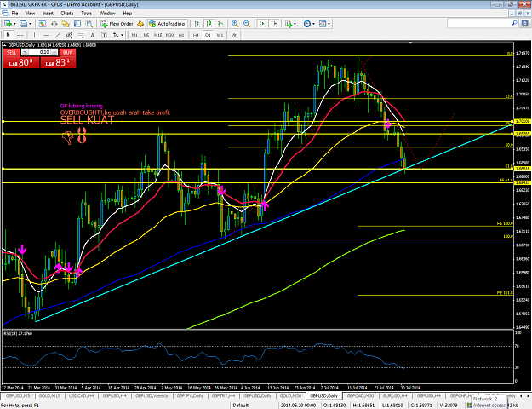This screenshot has width=532, height=409.
Task: Click the Periods clock icon
Action: coord(307,24)
